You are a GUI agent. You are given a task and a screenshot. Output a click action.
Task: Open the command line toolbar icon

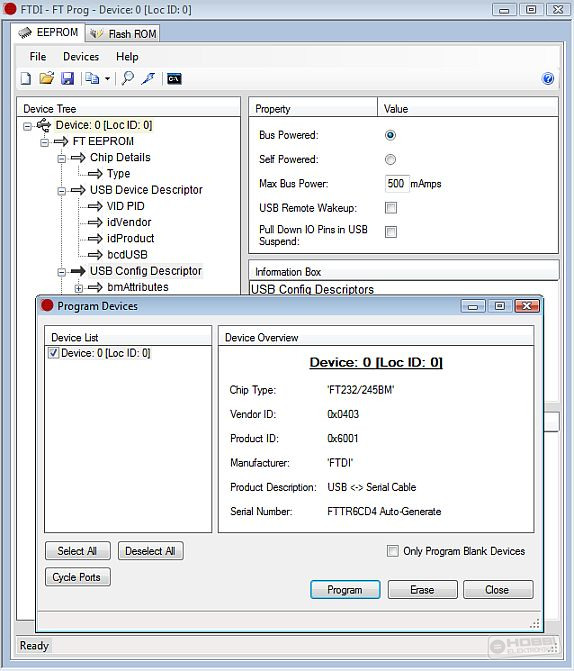(174, 79)
